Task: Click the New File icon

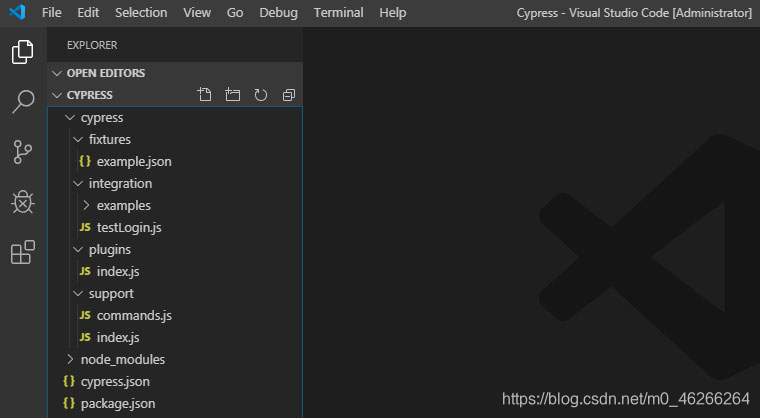Action: click(205, 95)
